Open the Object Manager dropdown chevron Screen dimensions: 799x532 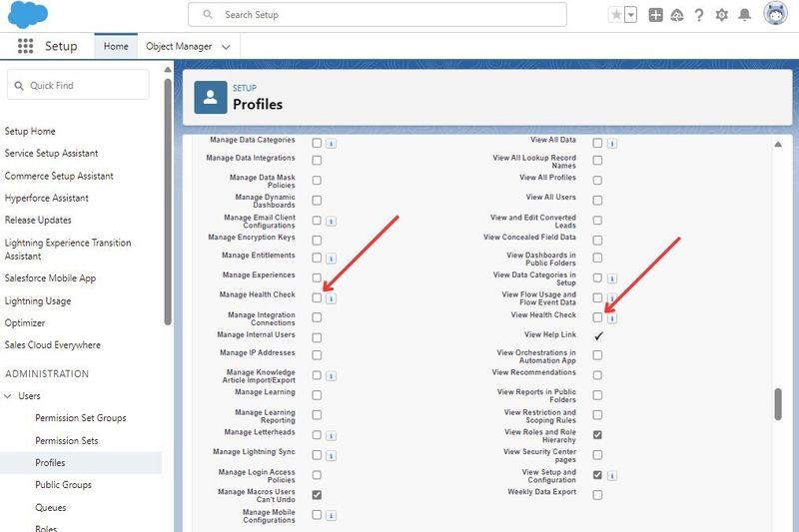(x=226, y=47)
